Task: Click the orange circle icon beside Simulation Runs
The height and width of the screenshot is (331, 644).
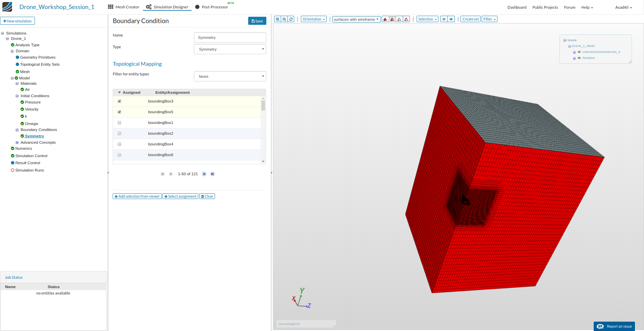Action: 12,170
